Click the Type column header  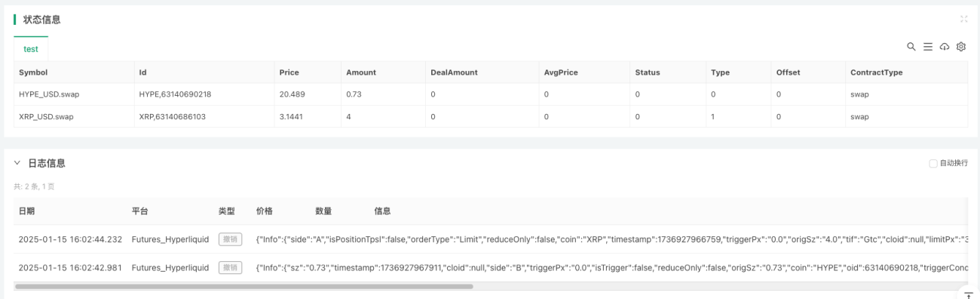720,72
